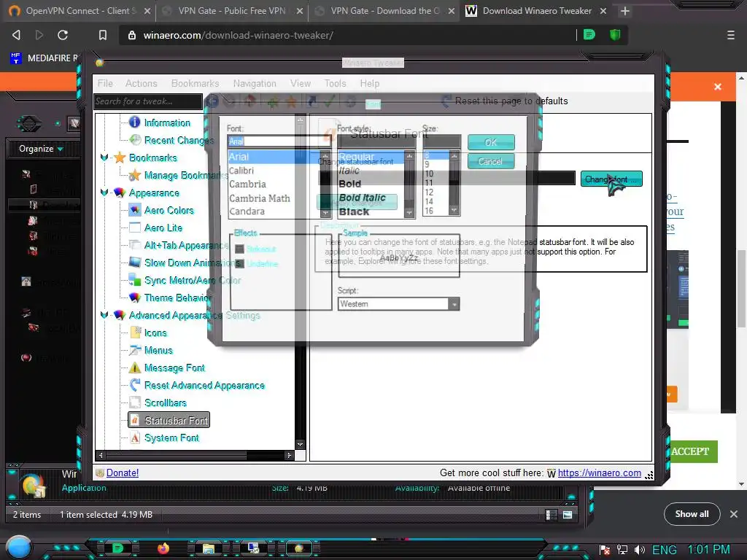
Task: Click the green chat icon in the address bar
Action: click(589, 35)
